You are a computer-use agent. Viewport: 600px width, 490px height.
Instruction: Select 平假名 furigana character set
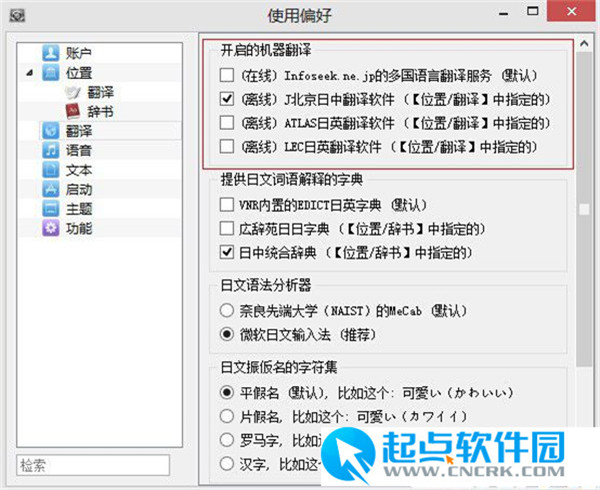click(x=227, y=392)
